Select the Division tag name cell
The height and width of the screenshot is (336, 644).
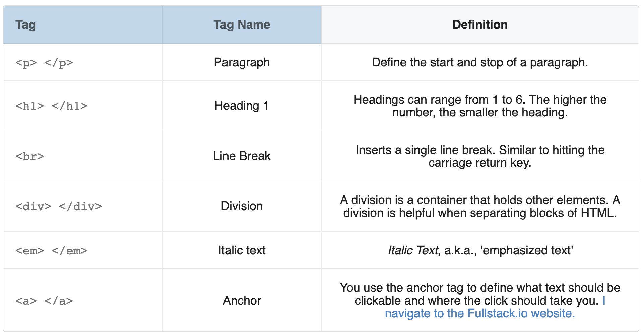pyautogui.click(x=242, y=206)
